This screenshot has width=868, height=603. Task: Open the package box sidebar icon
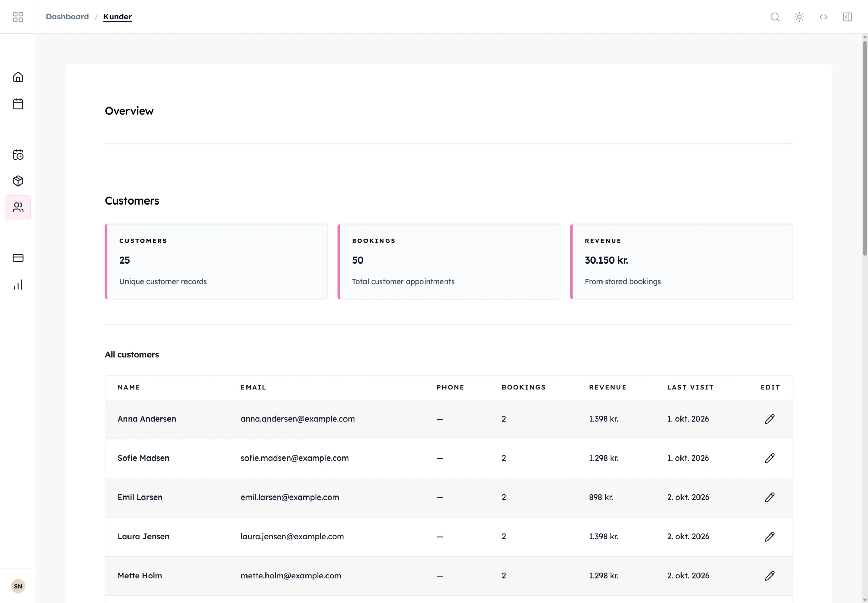(x=18, y=181)
